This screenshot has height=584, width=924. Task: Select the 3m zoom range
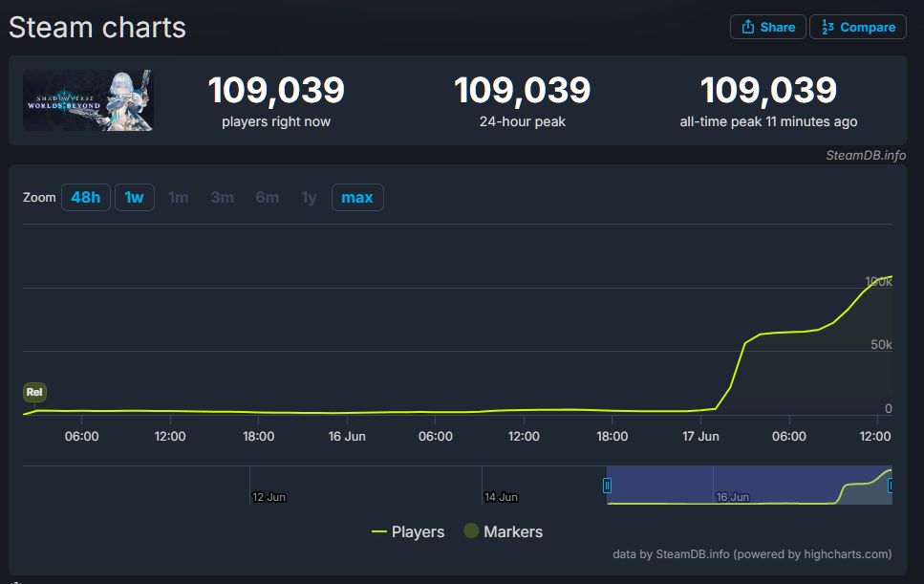(222, 198)
